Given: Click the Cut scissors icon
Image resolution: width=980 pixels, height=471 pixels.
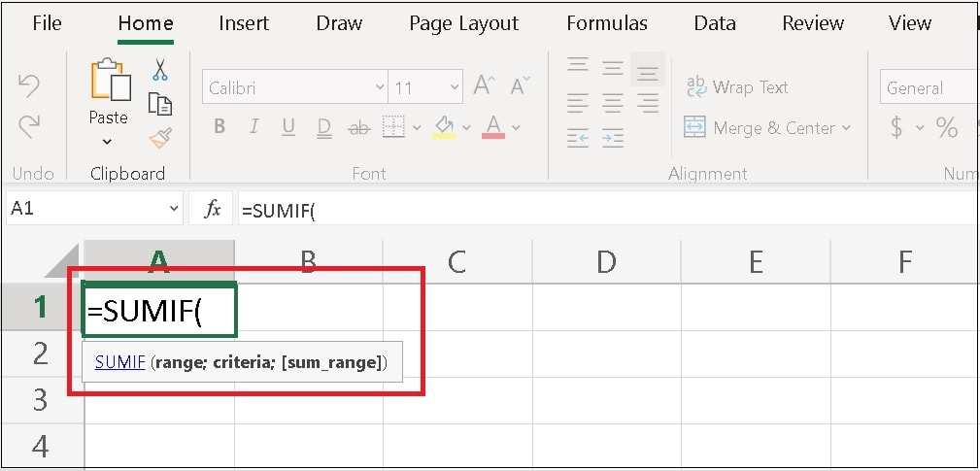Looking at the screenshot, I should [x=160, y=69].
